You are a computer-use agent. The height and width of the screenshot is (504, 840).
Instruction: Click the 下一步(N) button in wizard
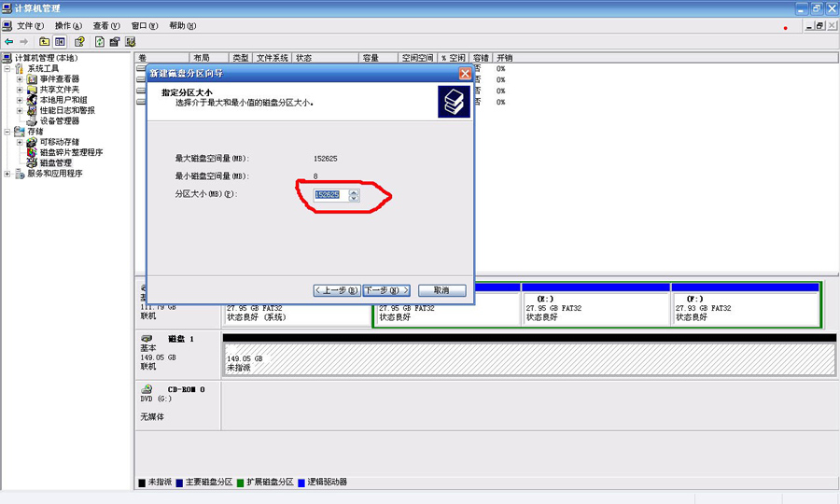click(386, 290)
